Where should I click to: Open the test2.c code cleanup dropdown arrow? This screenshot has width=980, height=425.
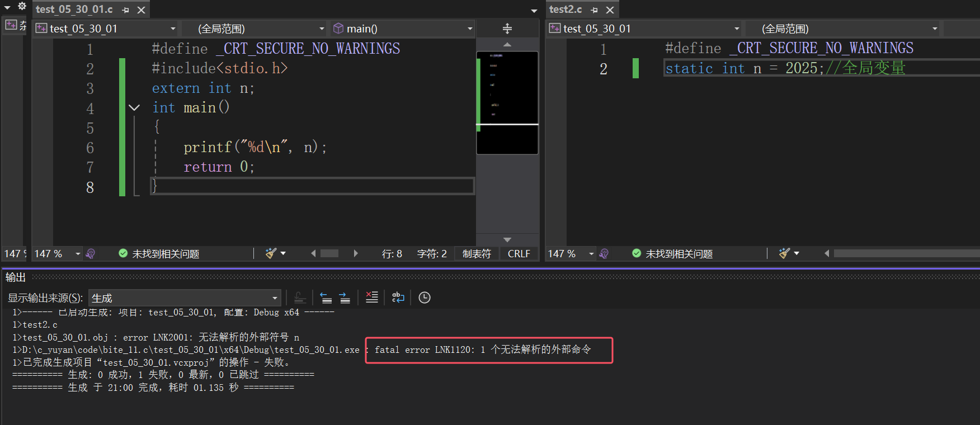point(797,254)
